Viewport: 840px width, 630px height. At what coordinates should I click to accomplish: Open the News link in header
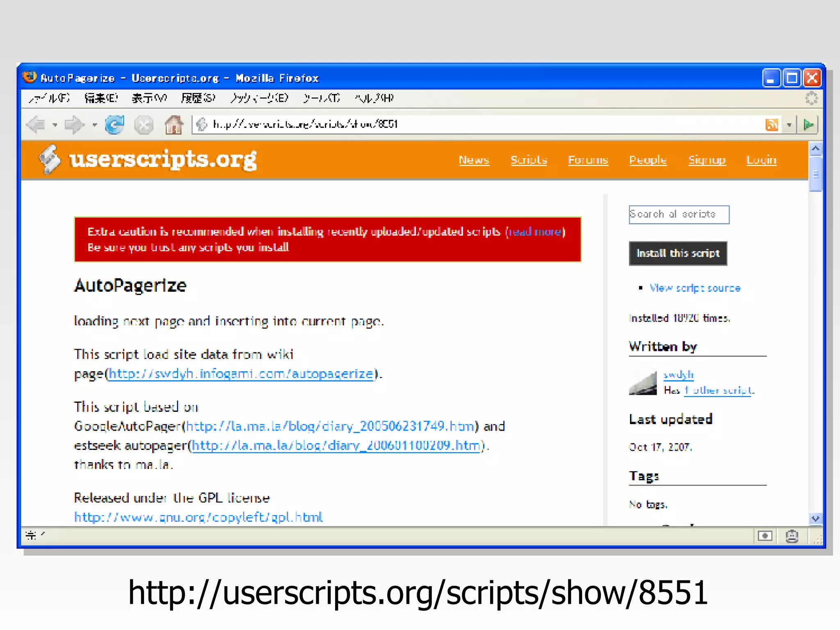[x=474, y=160]
